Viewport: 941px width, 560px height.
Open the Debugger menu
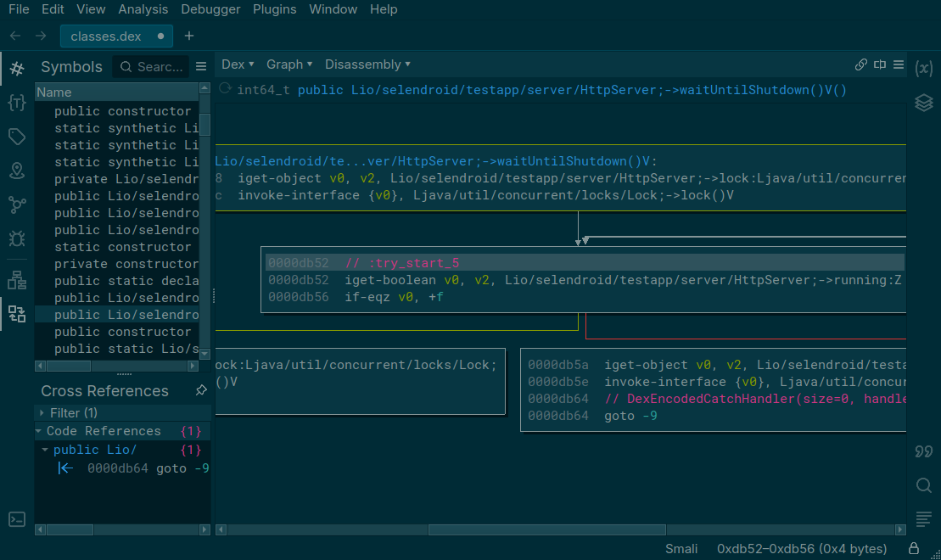click(210, 9)
